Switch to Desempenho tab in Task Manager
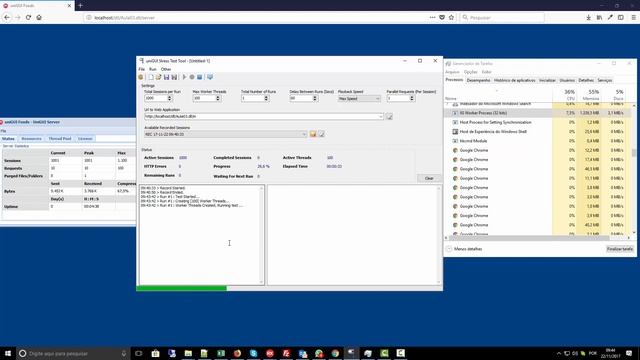This screenshot has height=360, width=640. click(478, 80)
